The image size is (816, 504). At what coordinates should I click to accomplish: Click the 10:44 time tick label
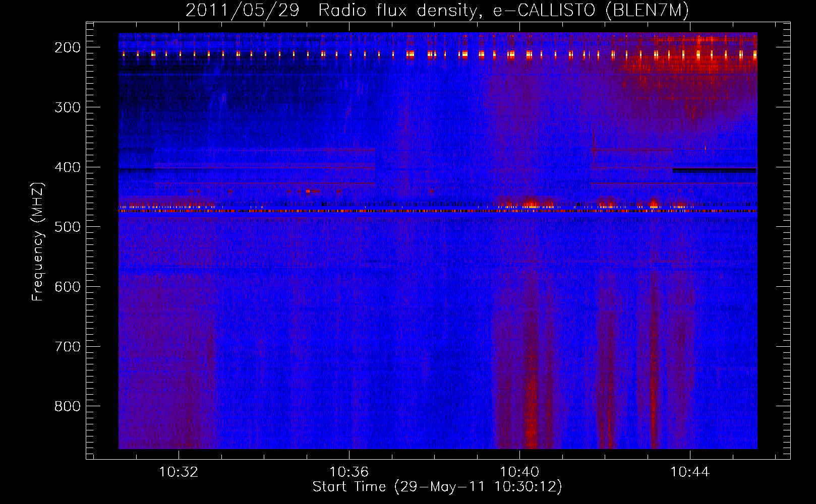(690, 472)
